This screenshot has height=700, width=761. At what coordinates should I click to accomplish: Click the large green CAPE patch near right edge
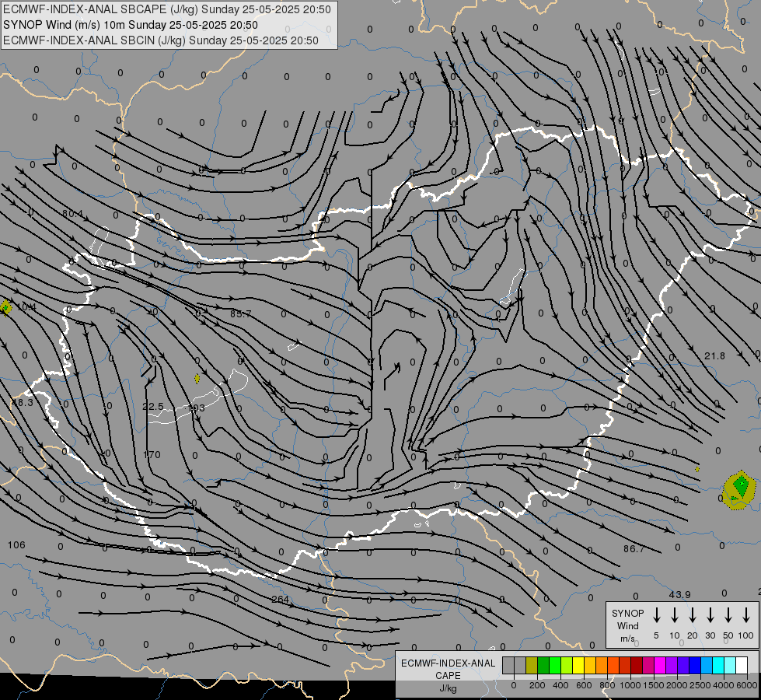740,490
